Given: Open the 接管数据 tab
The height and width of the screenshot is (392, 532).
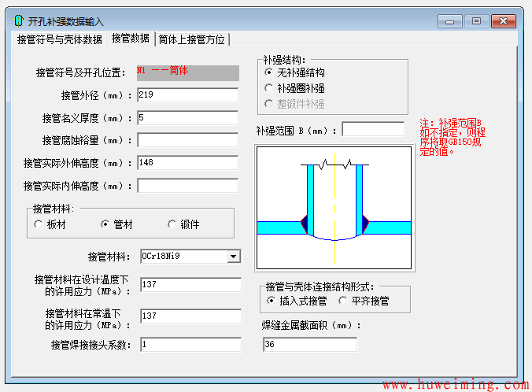Looking at the screenshot, I should click(130, 38).
